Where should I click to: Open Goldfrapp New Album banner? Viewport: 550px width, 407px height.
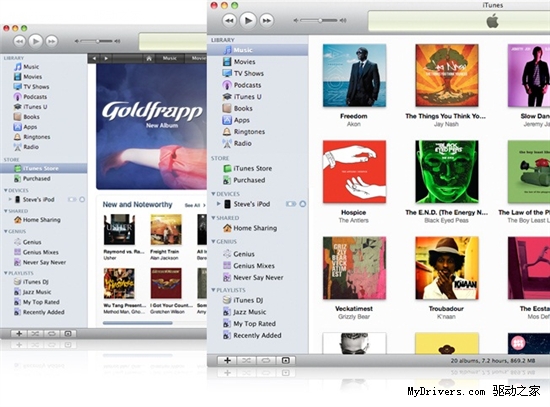(152, 127)
